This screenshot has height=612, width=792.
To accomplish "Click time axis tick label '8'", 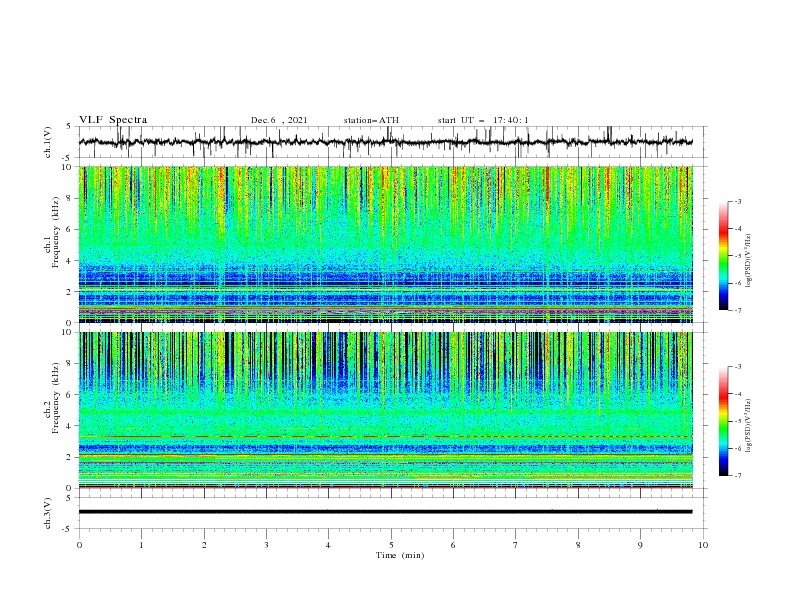I will pos(578,545).
